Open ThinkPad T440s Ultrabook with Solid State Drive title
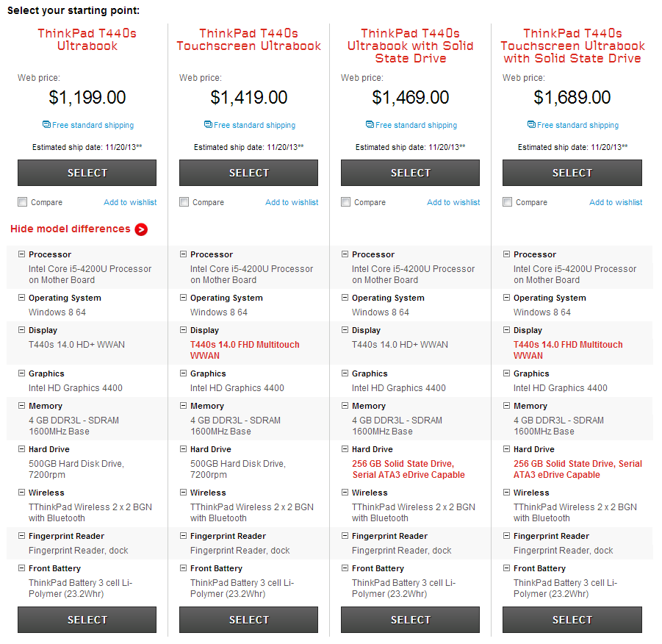The height and width of the screenshot is (644, 662). pyautogui.click(x=410, y=46)
